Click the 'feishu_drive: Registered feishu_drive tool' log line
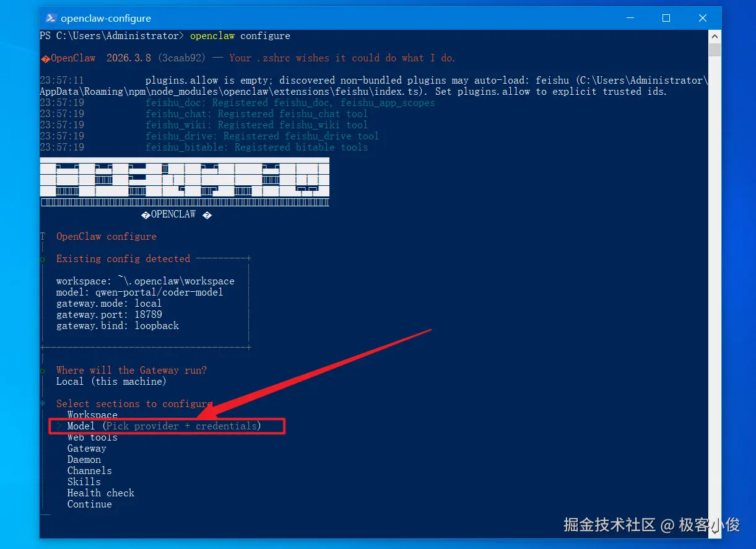 (x=262, y=136)
